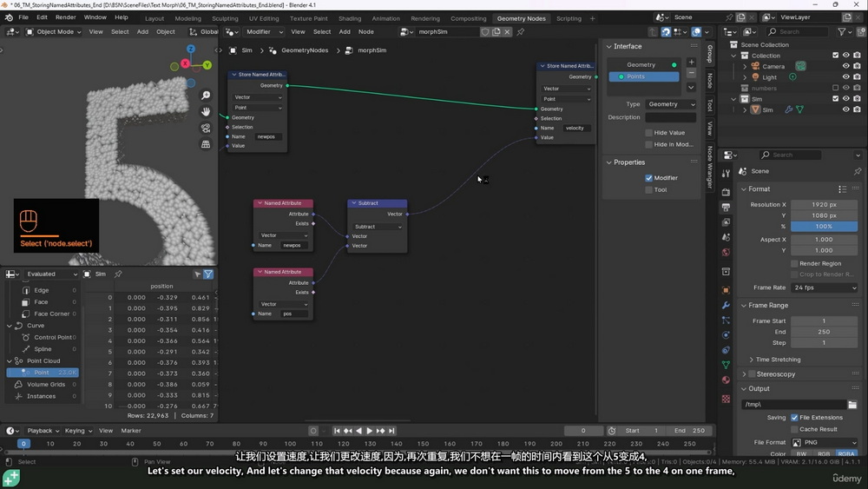Toggle the spreadsheet filter funnel icon

208,274
